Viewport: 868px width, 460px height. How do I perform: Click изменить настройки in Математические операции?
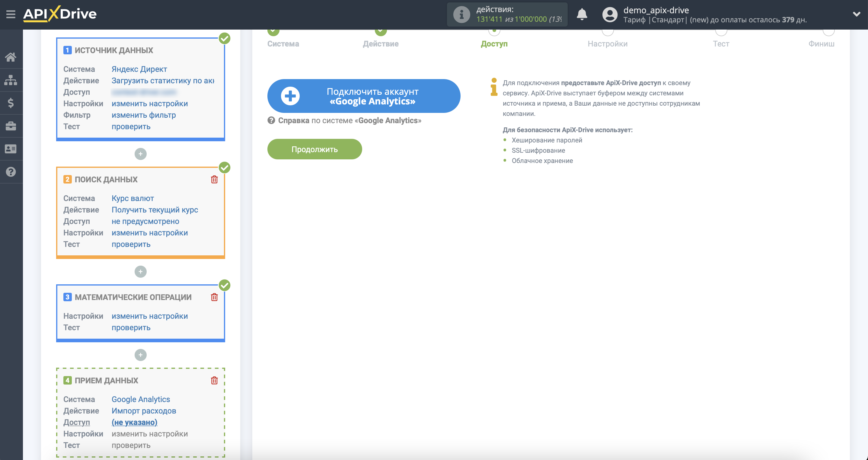150,316
